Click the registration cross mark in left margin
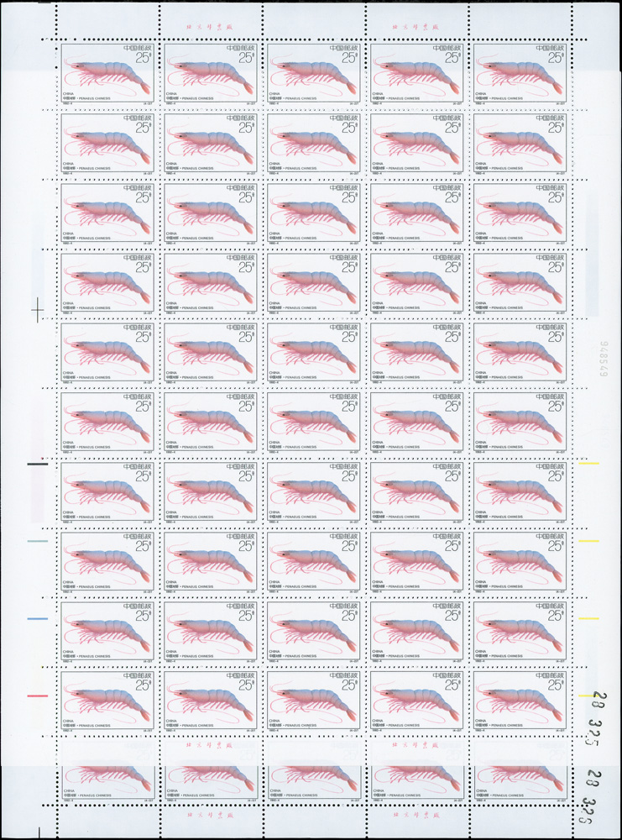Image resolution: width=622 pixels, height=840 pixels. click(x=37, y=310)
